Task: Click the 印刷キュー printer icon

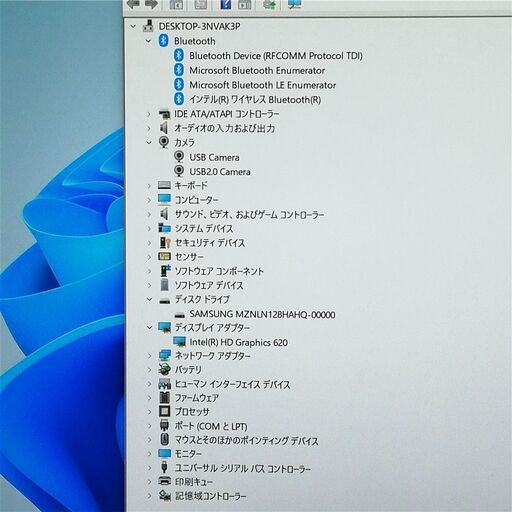Action: (x=164, y=481)
